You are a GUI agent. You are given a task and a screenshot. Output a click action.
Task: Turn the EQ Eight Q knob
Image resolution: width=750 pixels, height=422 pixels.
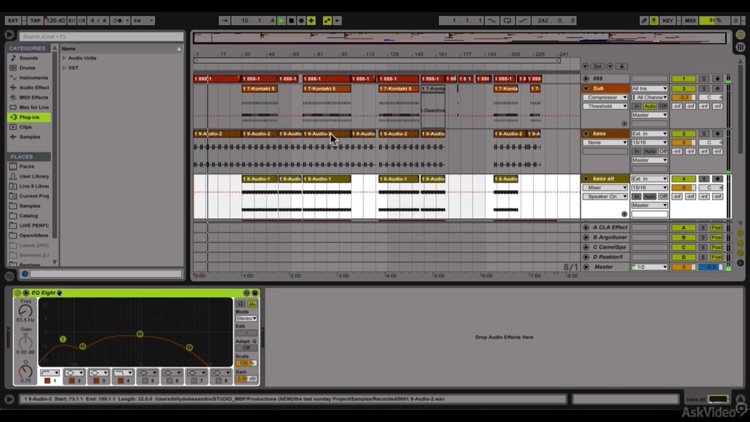(25, 371)
